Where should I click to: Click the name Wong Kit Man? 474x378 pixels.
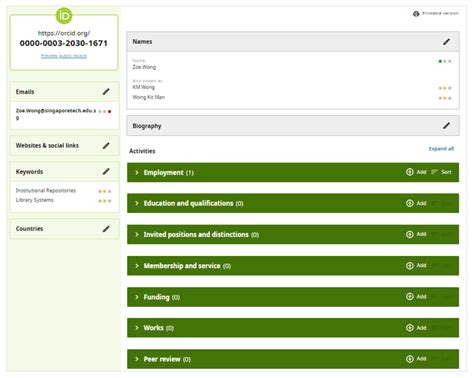tap(149, 97)
